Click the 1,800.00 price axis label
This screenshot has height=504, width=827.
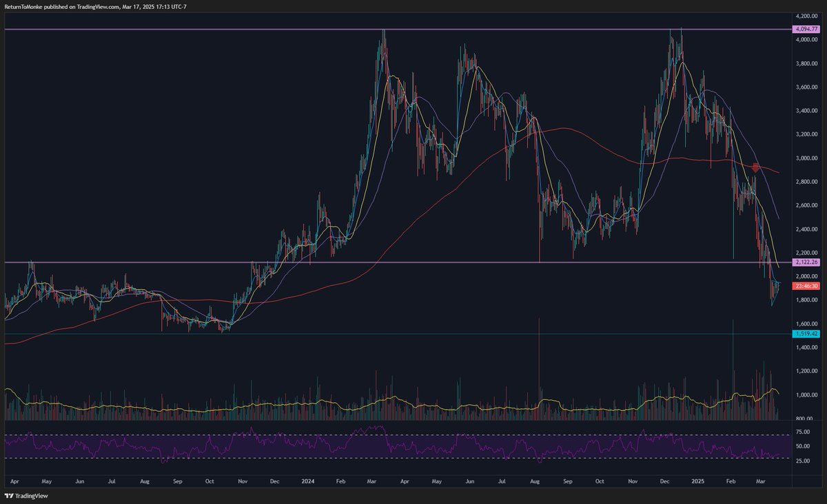coord(806,300)
